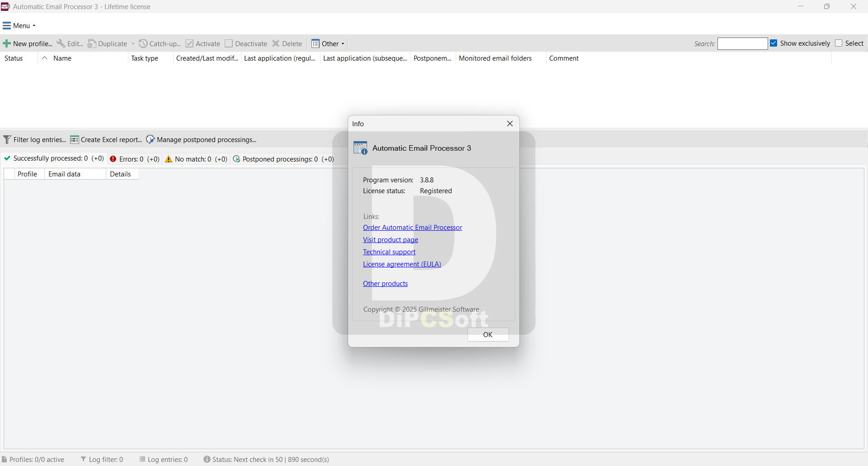Click the green plus New profile icon
Screen dimensions: 868x466
point(7,44)
